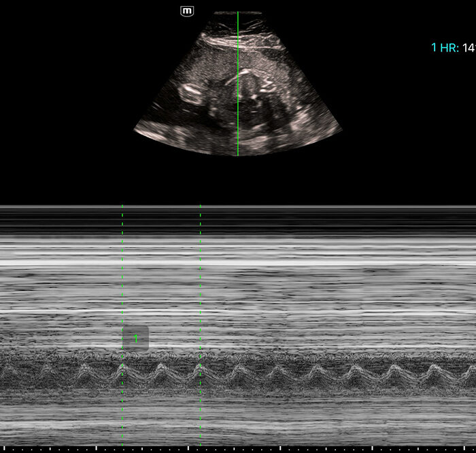Click the heart rate value beside 'HR'
Image resolution: width=476 pixels, height=453 pixels.
pos(469,48)
